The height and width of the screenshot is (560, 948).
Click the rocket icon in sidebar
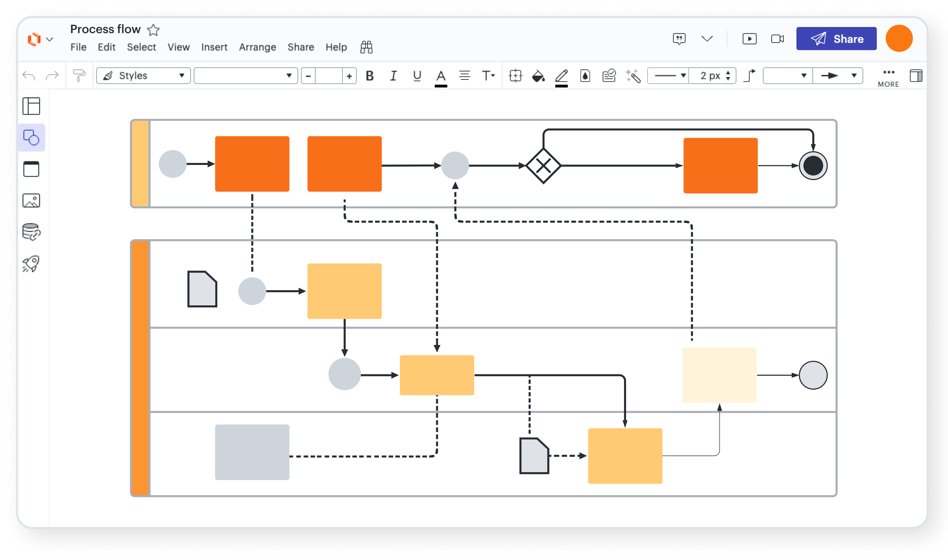click(x=31, y=264)
